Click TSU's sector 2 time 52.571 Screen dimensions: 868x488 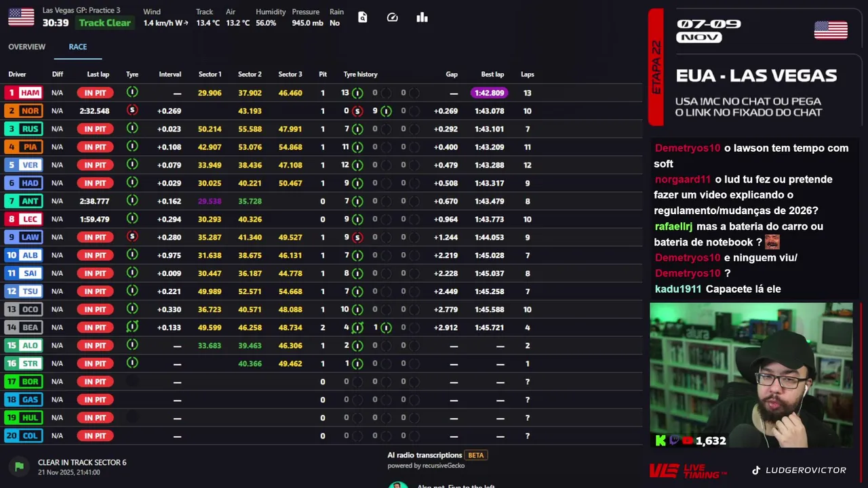(250, 291)
